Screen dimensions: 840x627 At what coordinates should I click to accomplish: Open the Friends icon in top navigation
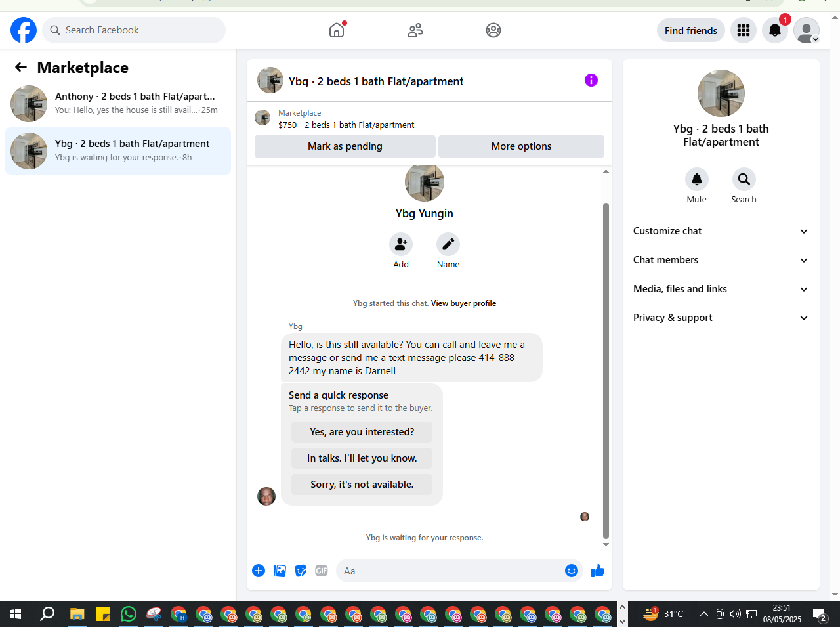(415, 30)
